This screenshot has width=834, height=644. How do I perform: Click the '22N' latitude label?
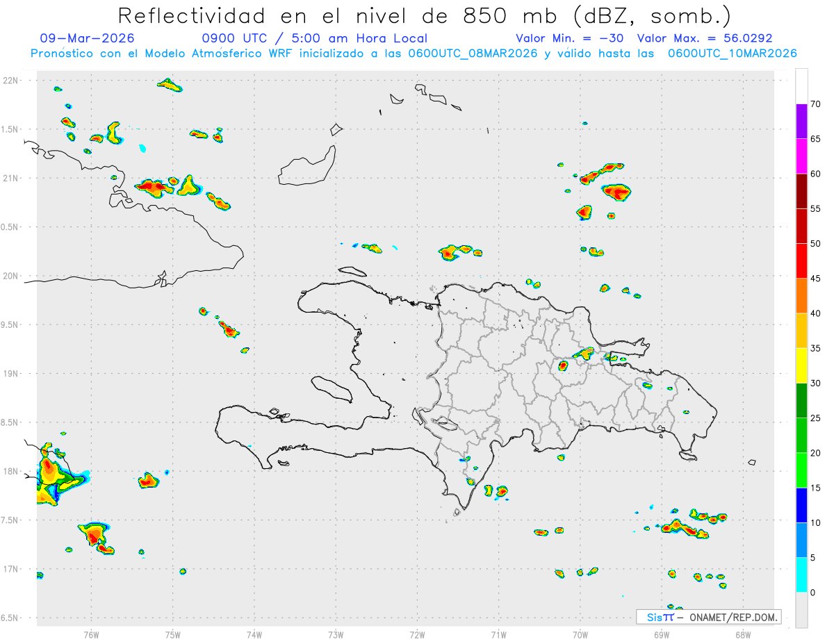point(12,81)
